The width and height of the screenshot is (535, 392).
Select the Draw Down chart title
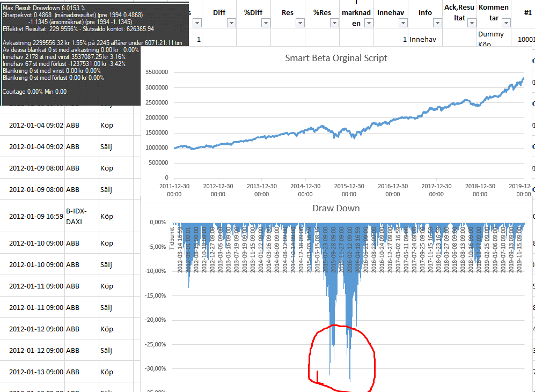pyautogui.click(x=336, y=208)
